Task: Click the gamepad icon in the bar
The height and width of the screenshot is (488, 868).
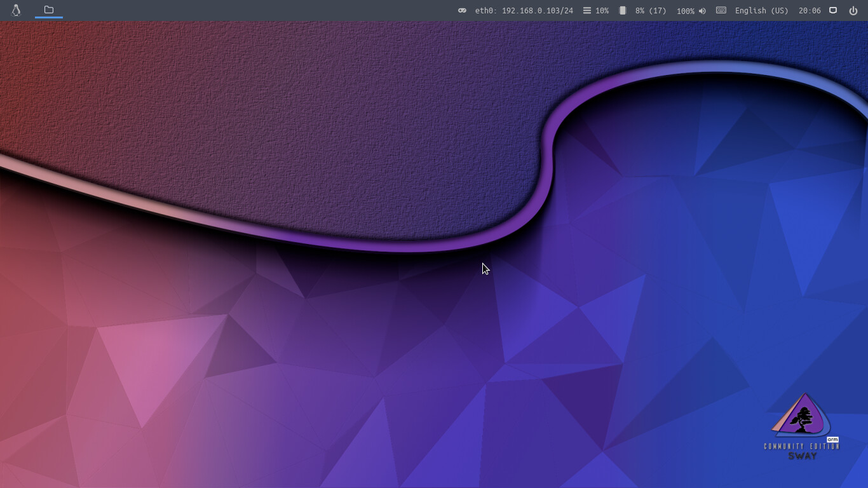Action: click(462, 11)
